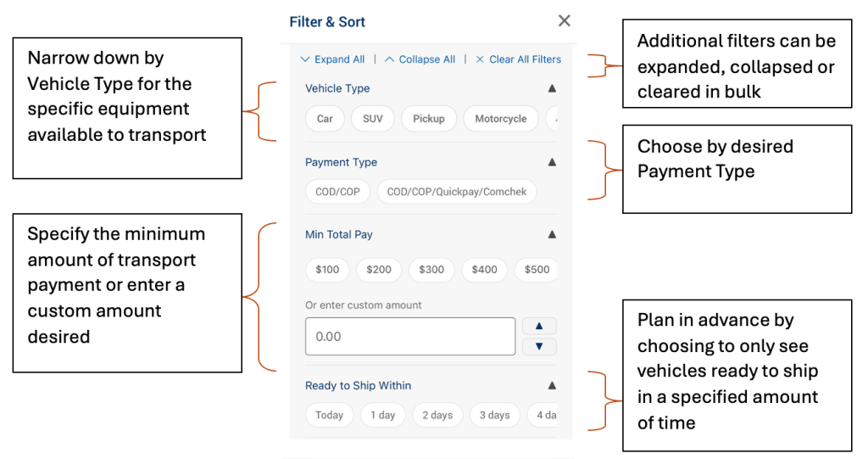Collapse the Payment Type section arrow
The width and height of the screenshot is (868, 459).
coord(552,162)
